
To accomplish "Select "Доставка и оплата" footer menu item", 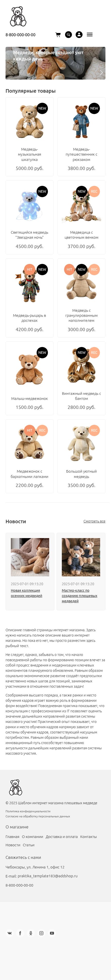I will 61,836.
